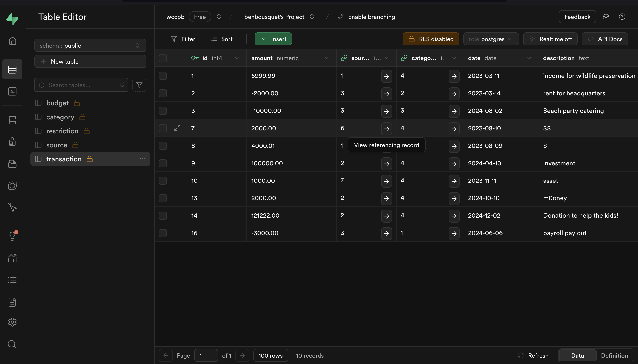Screen dimensions: 638x364
Task: Check the row with id 2
Action: tap(163, 93)
